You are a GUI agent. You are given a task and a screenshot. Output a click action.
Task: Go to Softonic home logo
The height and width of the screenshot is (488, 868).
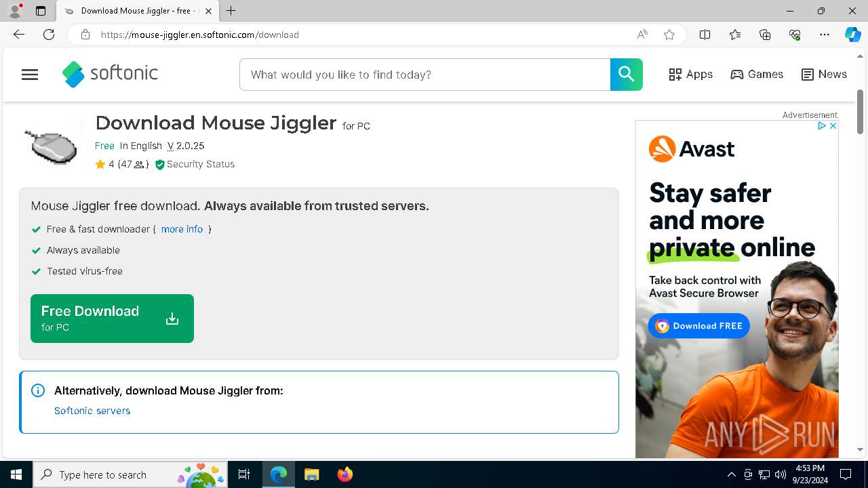tap(110, 74)
